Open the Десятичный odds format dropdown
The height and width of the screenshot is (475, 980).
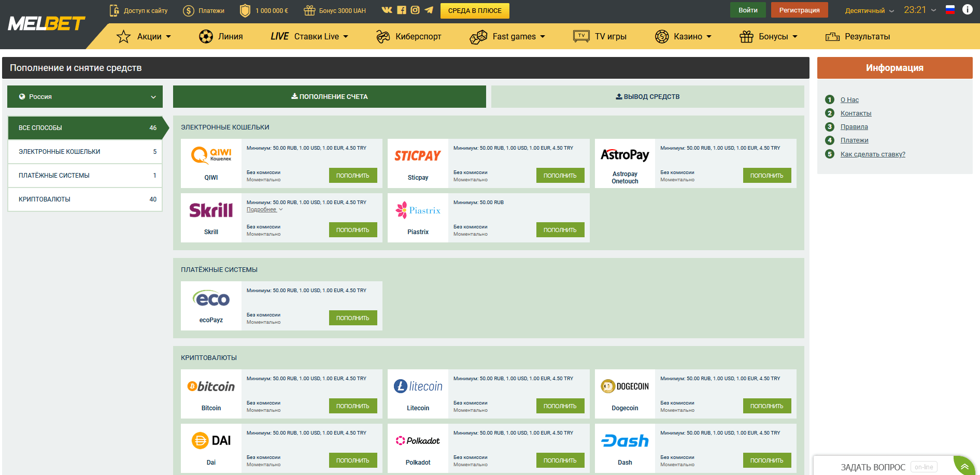869,10
